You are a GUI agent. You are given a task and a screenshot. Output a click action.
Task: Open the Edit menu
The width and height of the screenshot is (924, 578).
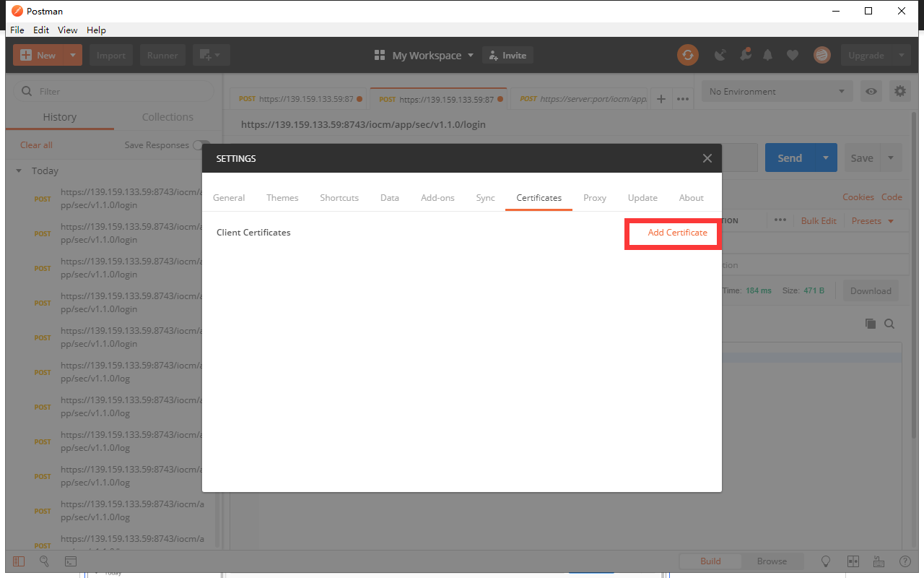tap(41, 30)
